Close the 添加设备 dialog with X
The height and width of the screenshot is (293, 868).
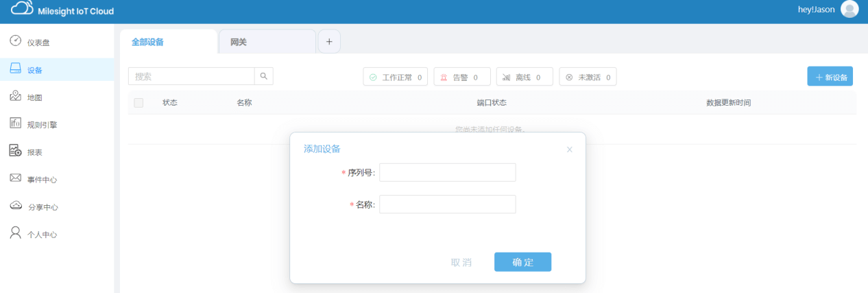tap(569, 150)
